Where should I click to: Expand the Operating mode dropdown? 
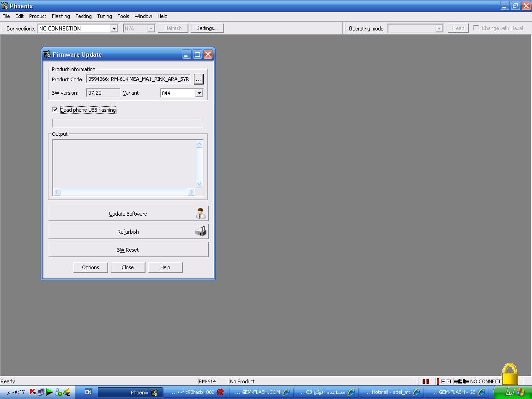439,29
